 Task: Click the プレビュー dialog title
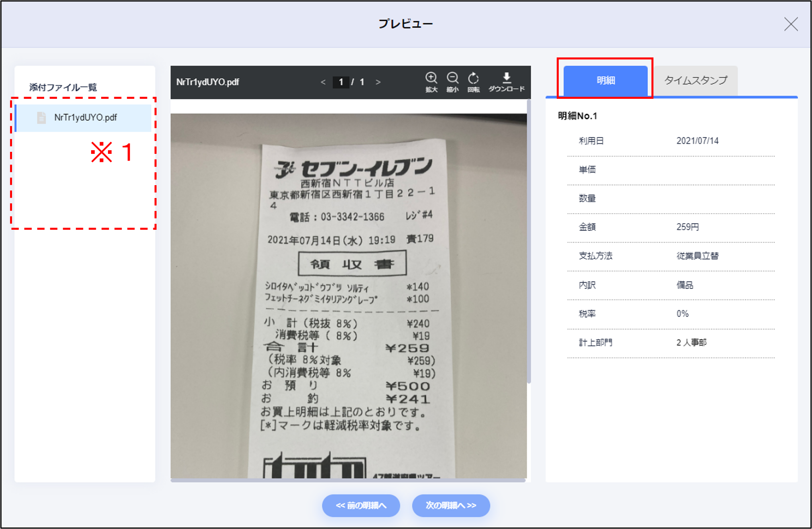[x=406, y=24]
